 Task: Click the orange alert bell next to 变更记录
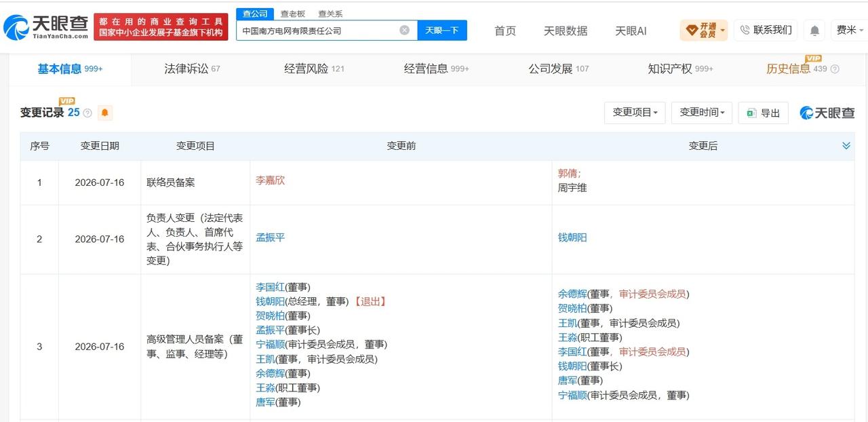pos(105,113)
